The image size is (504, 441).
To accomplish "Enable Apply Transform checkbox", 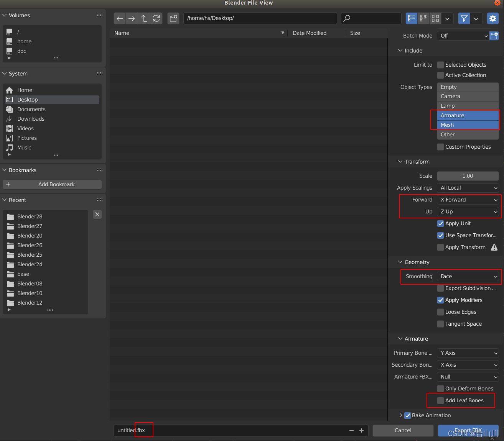I will [x=440, y=248].
